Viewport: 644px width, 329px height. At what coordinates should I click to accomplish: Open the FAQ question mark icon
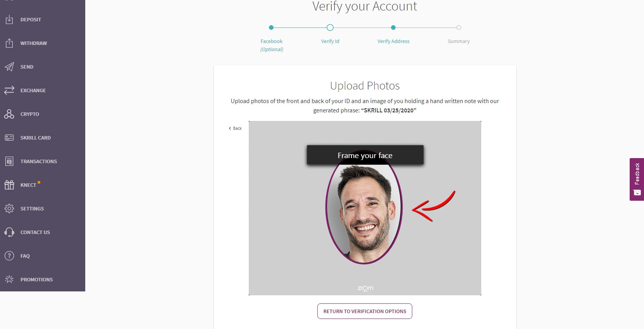tap(9, 256)
